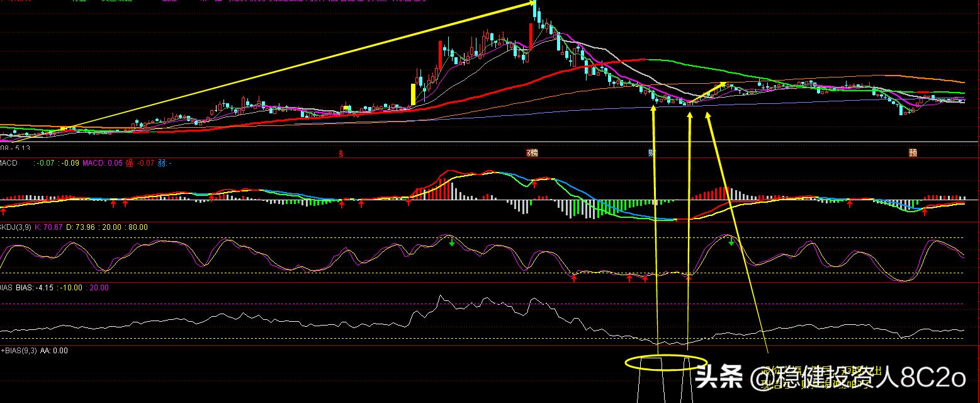The width and height of the screenshot is (980, 403).
Task: Click the BIAS indicator panel label
Action: click(6, 288)
